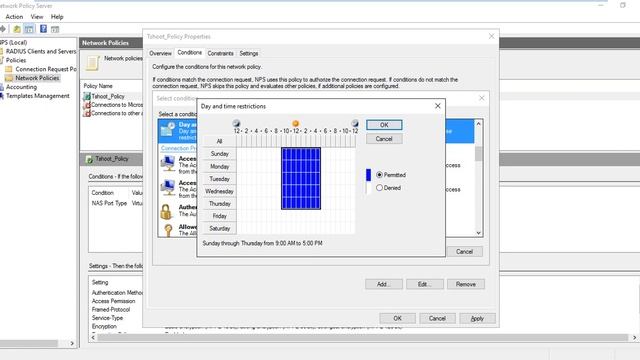
Task: Click the Day and time condition calendar icon
Action: (x=168, y=130)
